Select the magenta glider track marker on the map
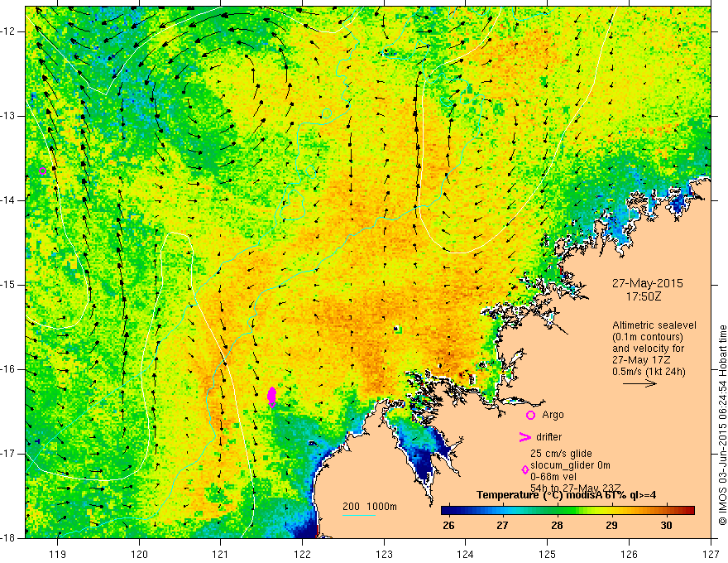The height and width of the screenshot is (563, 728). pos(272,397)
